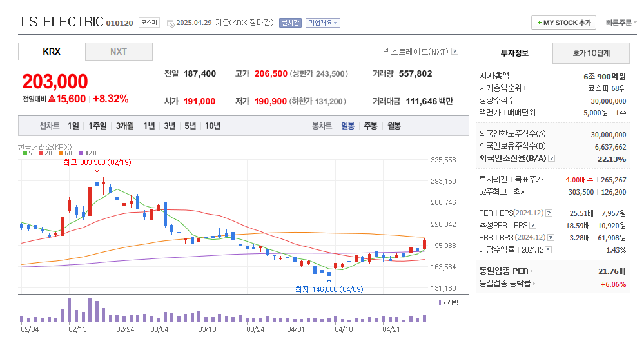The height and width of the screenshot is (339, 644).
Task: Select the 1년 line chart period
Action: pos(149,126)
